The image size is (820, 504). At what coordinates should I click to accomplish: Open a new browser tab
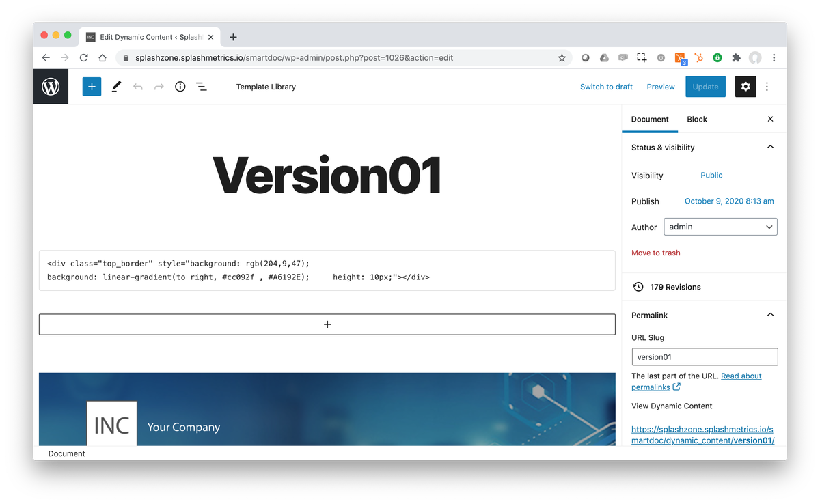[x=233, y=37]
